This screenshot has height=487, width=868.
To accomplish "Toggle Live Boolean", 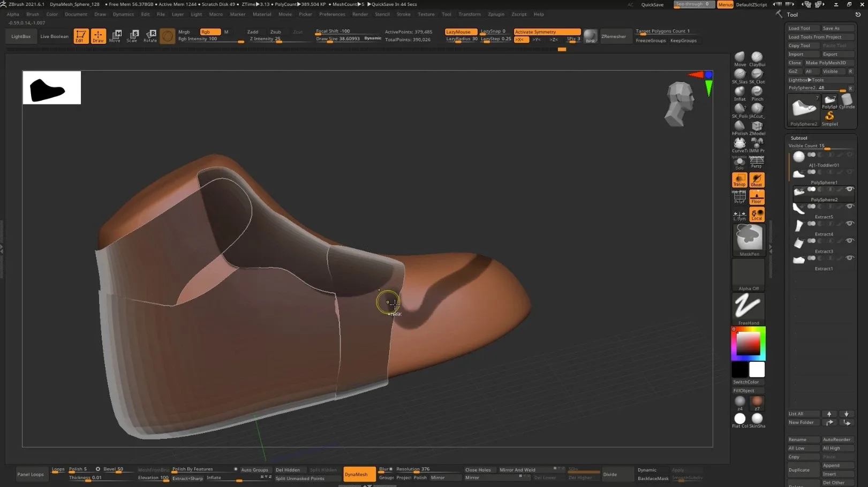I will coord(55,36).
